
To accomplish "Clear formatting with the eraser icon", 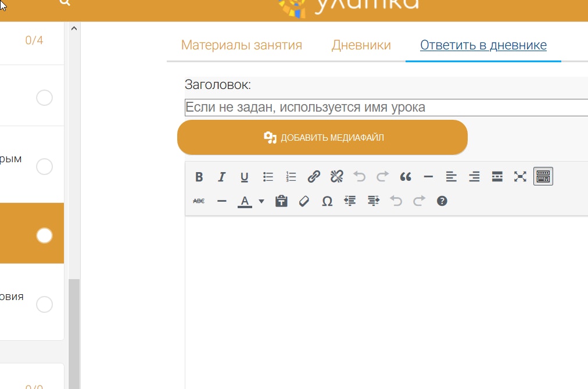I will coord(304,201).
